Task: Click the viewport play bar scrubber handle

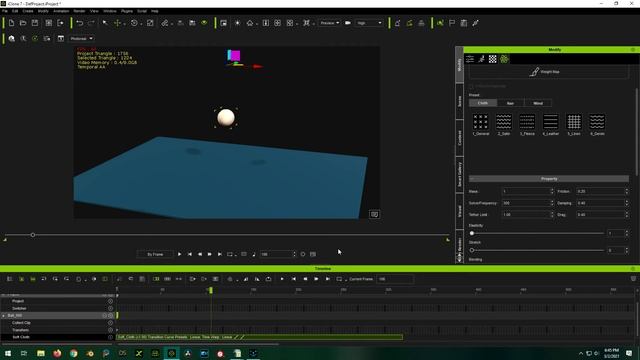Action: tap(33, 235)
